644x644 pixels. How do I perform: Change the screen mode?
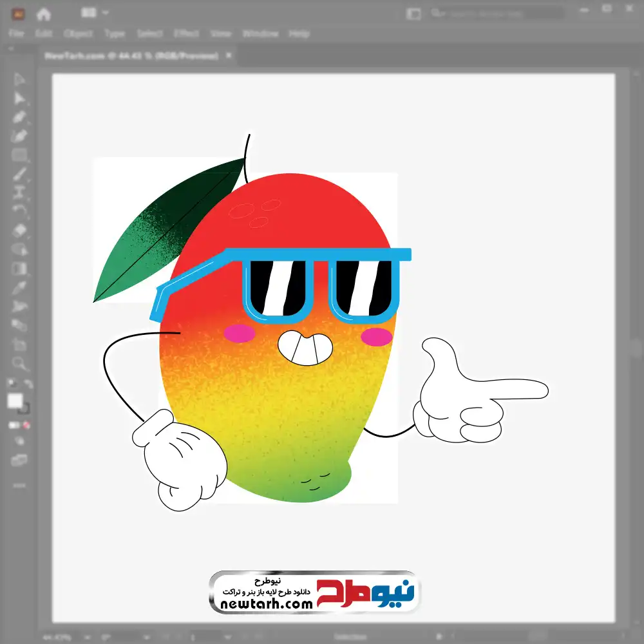click(x=19, y=460)
